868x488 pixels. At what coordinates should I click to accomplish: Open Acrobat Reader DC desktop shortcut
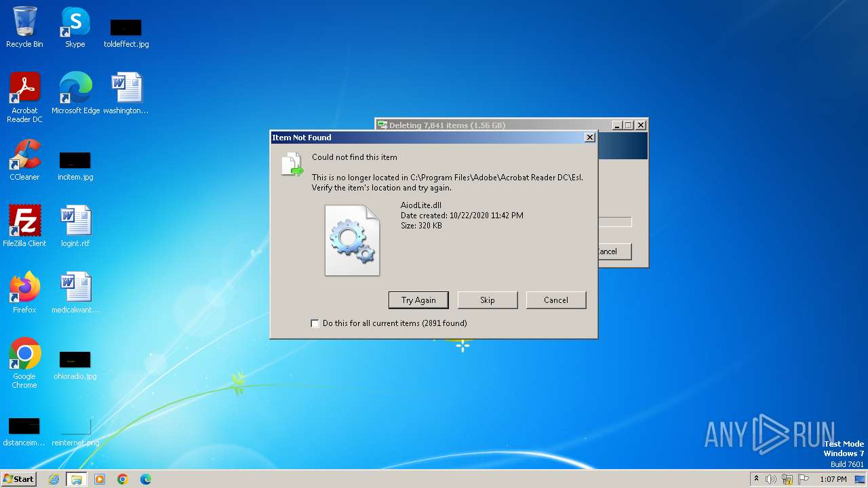coord(24,98)
